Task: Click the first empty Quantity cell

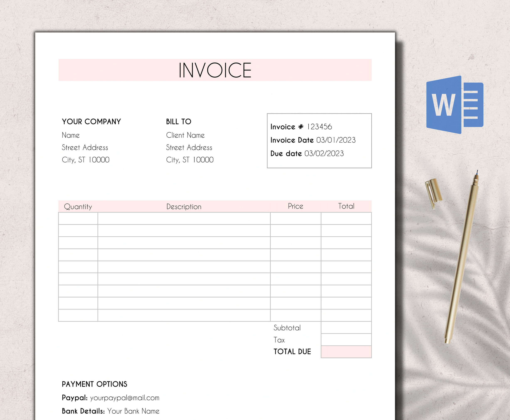Action: pyautogui.click(x=78, y=219)
